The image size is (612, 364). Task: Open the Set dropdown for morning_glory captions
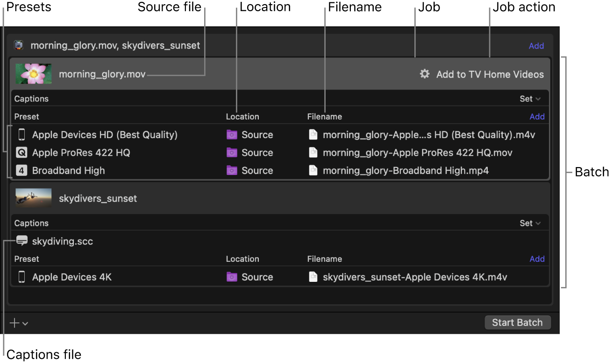click(530, 99)
